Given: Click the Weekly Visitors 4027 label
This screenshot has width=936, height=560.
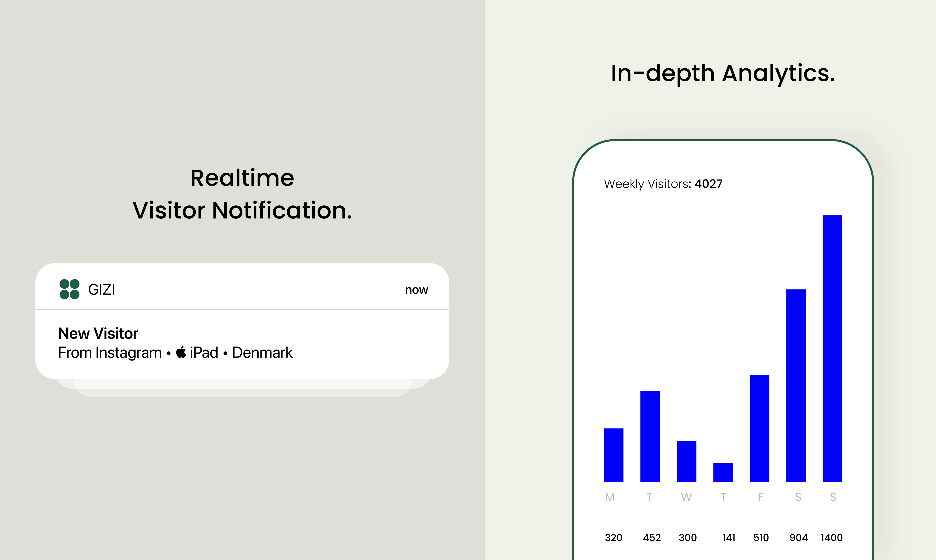Looking at the screenshot, I should click(x=663, y=184).
